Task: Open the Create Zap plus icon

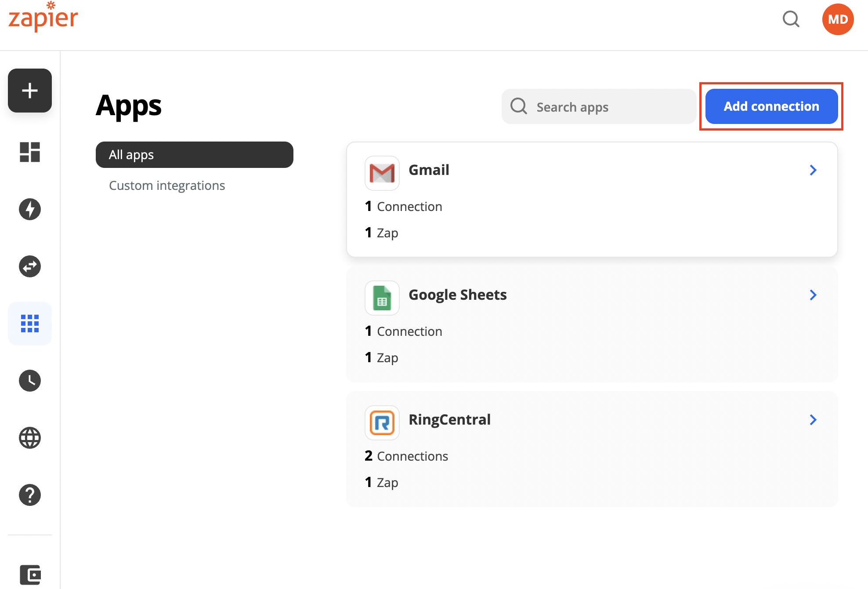Action: coord(29,91)
